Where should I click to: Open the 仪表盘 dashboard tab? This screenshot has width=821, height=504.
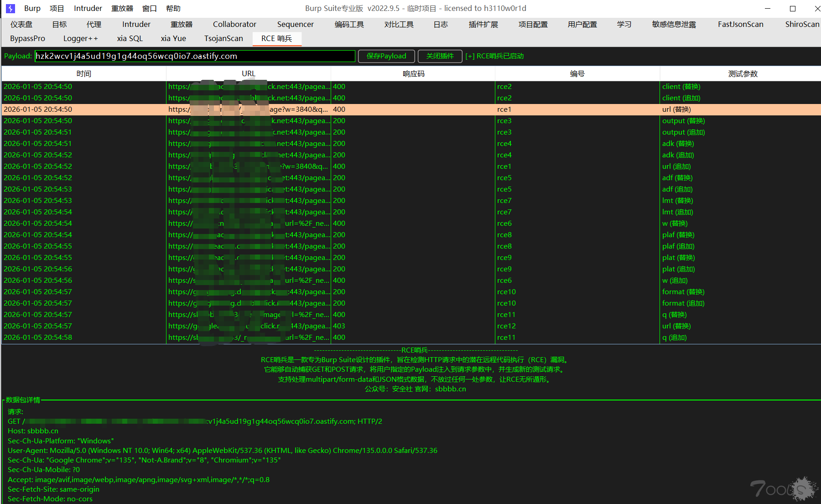point(21,25)
